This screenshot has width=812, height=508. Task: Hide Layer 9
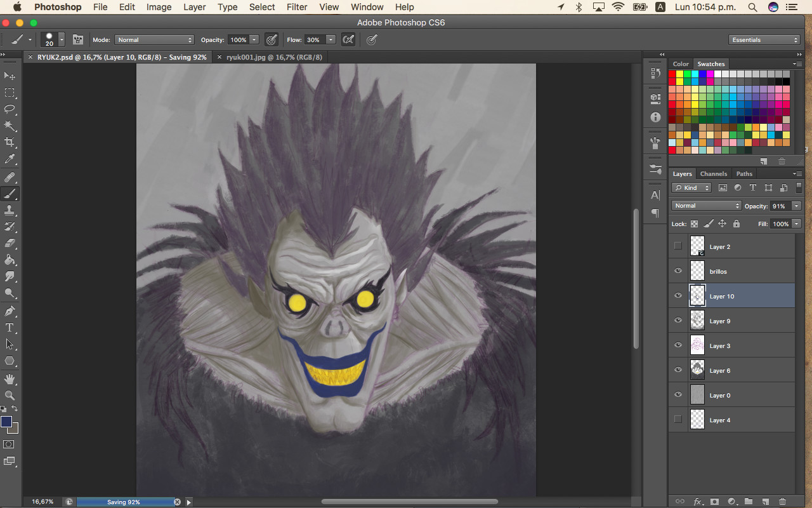(x=678, y=321)
